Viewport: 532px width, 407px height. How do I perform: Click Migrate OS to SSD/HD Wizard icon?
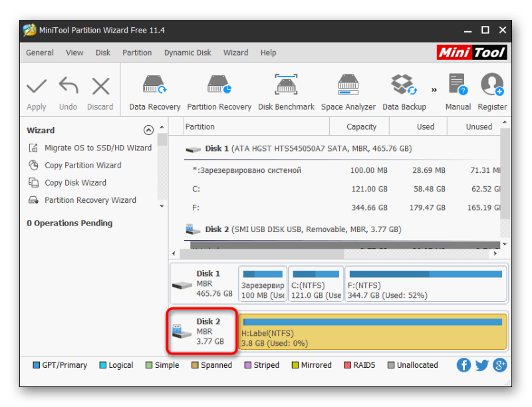tap(33, 148)
